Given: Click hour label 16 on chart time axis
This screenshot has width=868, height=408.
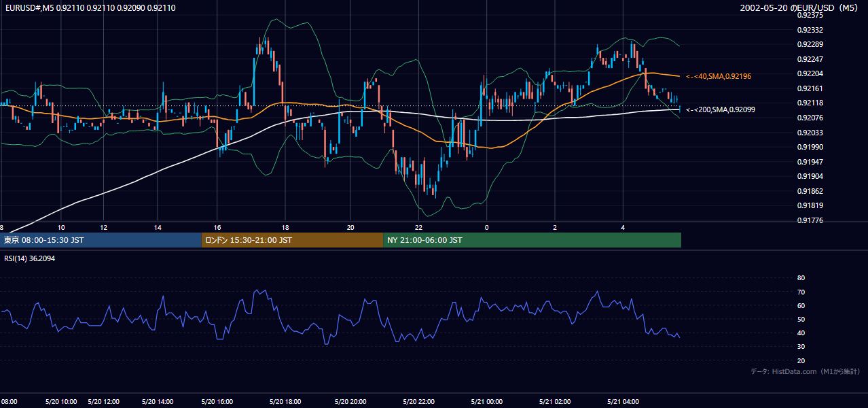Looking at the screenshot, I should click(217, 227).
